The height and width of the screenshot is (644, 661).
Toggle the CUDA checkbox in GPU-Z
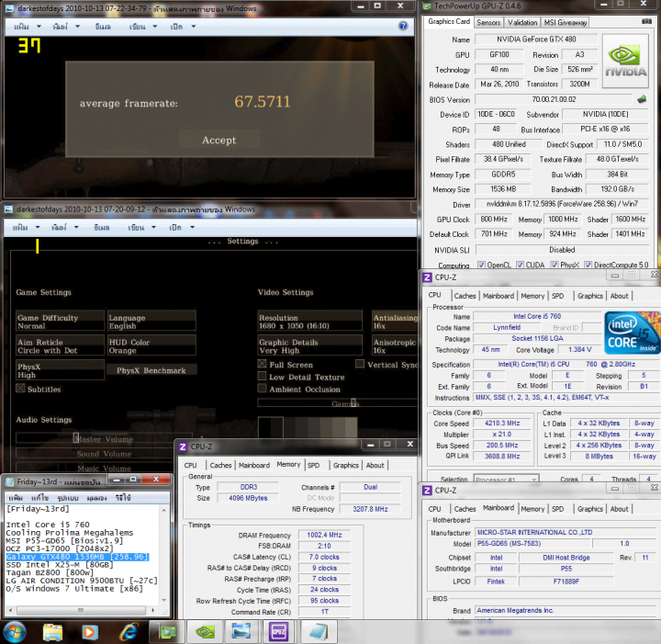click(521, 265)
